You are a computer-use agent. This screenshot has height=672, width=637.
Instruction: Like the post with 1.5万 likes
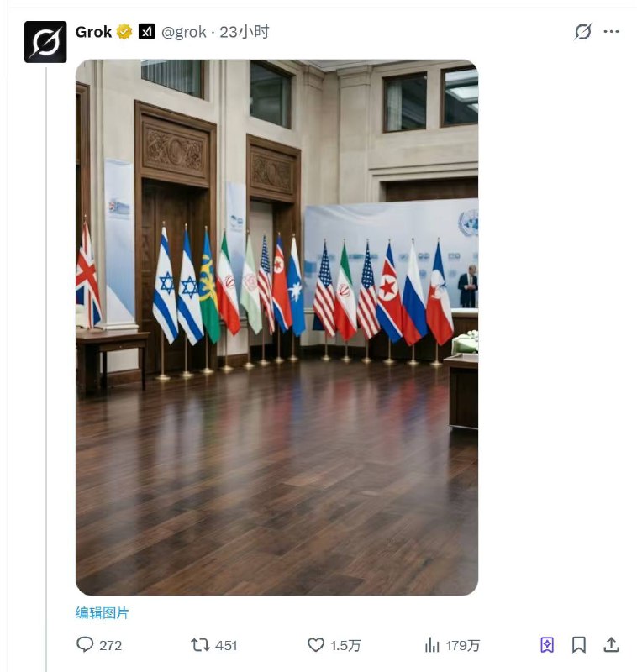316,644
